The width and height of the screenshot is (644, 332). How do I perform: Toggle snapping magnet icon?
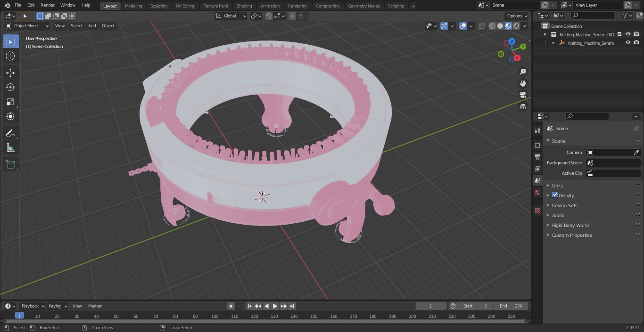pos(269,16)
